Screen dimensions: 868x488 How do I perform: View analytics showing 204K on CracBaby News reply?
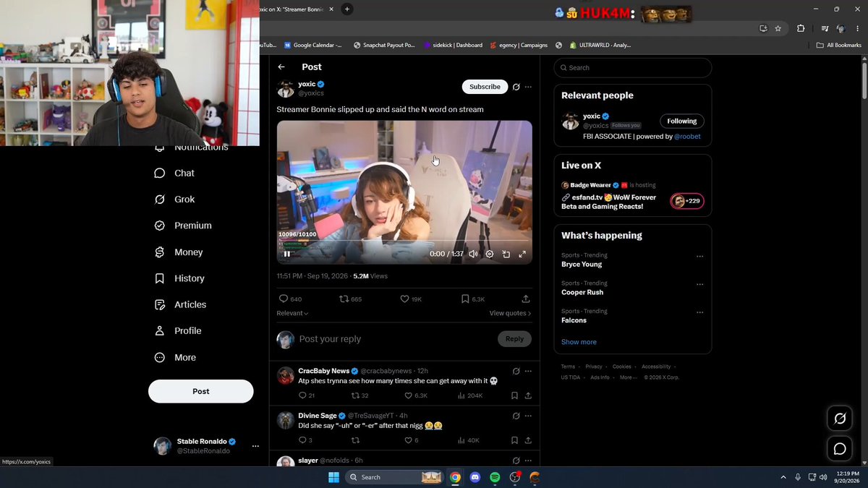(470, 395)
